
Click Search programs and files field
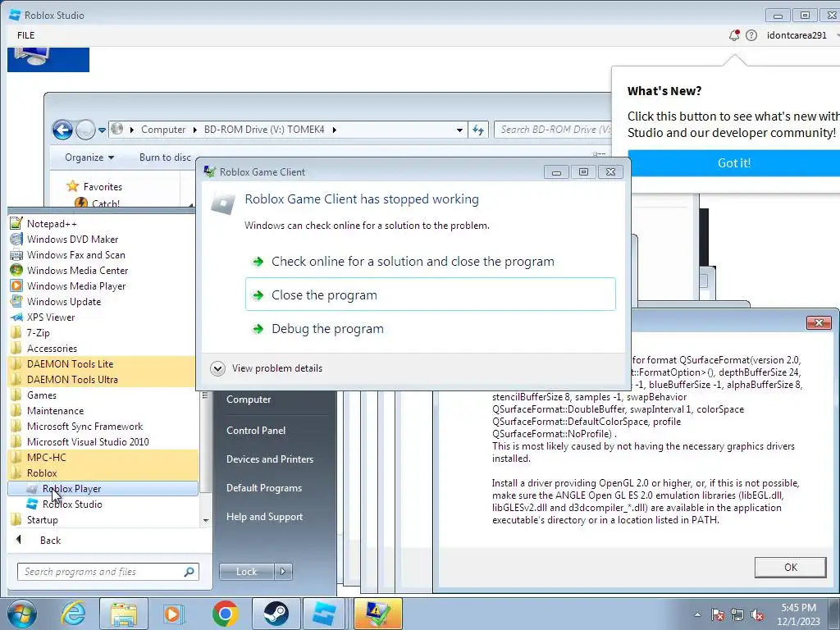pyautogui.click(x=107, y=572)
